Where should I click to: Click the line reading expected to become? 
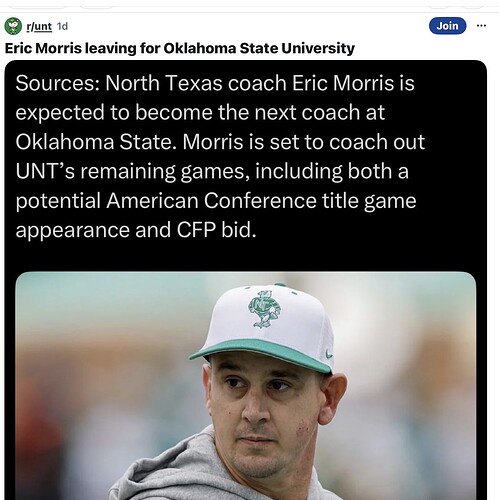200,112
